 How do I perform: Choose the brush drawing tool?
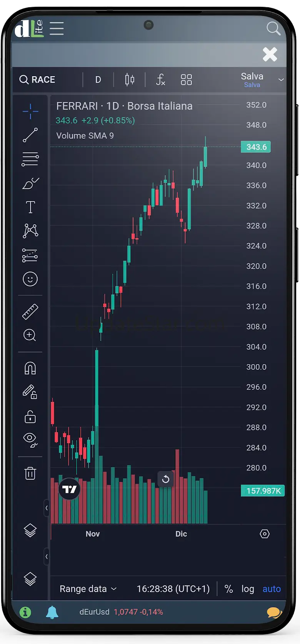click(30, 183)
